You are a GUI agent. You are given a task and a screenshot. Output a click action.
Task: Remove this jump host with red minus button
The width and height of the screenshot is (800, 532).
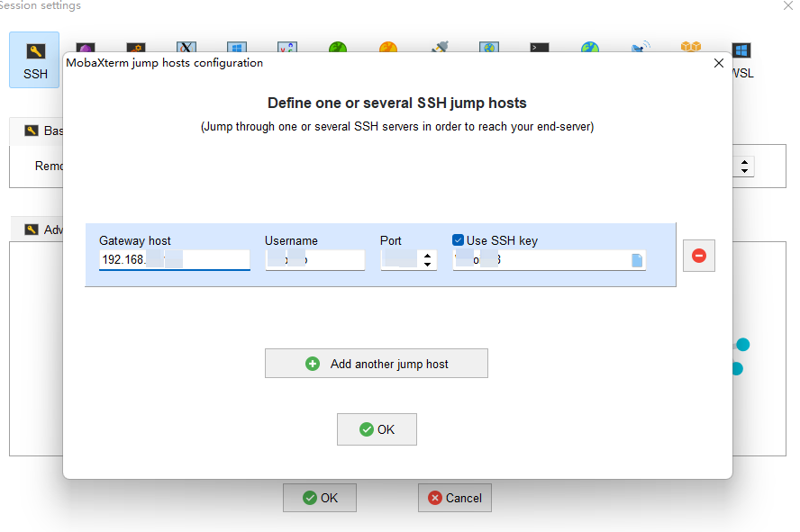[699, 256]
